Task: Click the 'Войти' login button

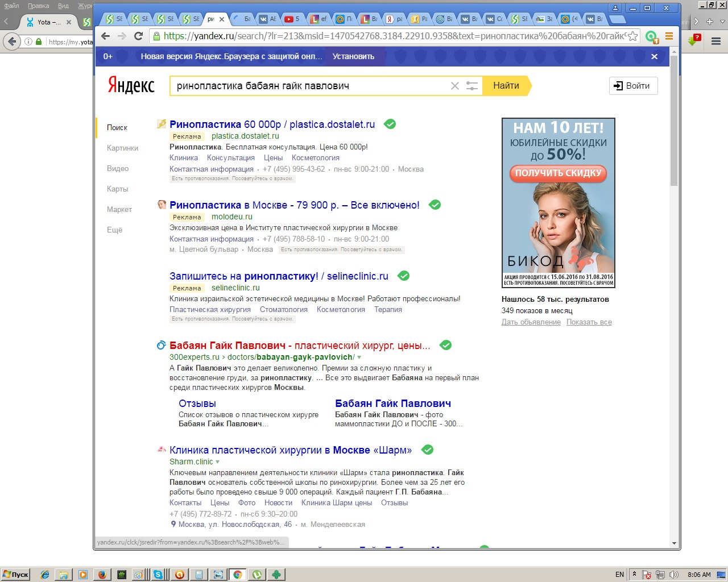Action: (633, 86)
